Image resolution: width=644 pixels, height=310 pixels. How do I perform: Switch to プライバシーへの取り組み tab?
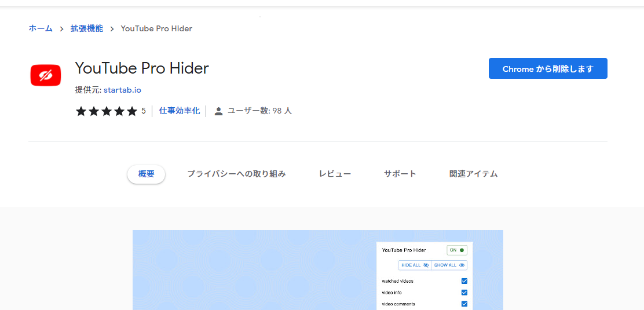pyautogui.click(x=236, y=174)
